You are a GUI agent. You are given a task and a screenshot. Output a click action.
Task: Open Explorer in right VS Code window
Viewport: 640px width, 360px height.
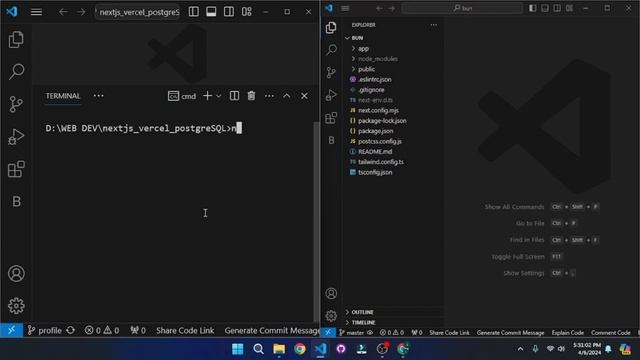[x=331, y=28]
